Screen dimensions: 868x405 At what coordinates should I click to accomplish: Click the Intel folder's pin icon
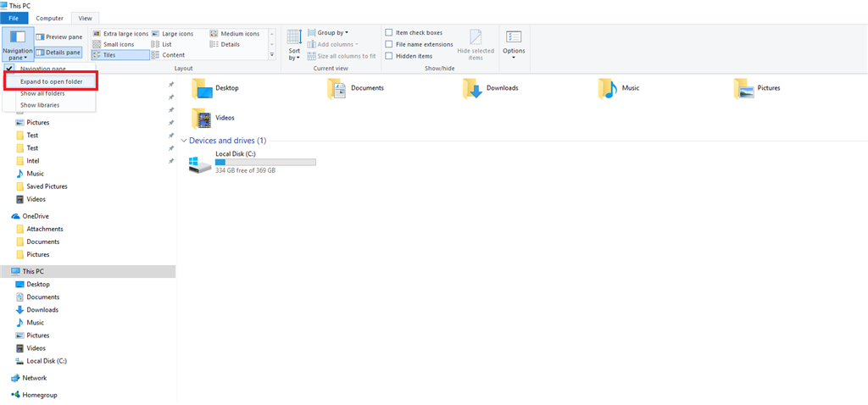pyautogui.click(x=171, y=161)
